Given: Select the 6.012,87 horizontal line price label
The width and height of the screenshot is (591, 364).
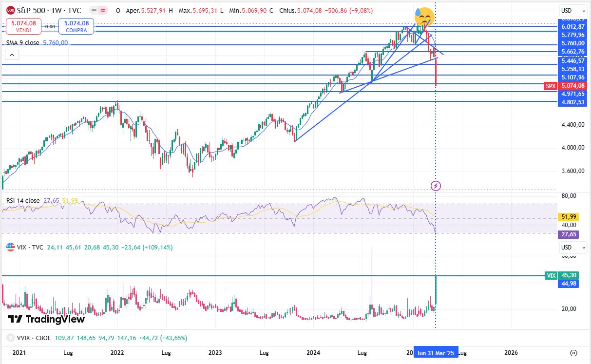Looking at the screenshot, I should [572, 26].
